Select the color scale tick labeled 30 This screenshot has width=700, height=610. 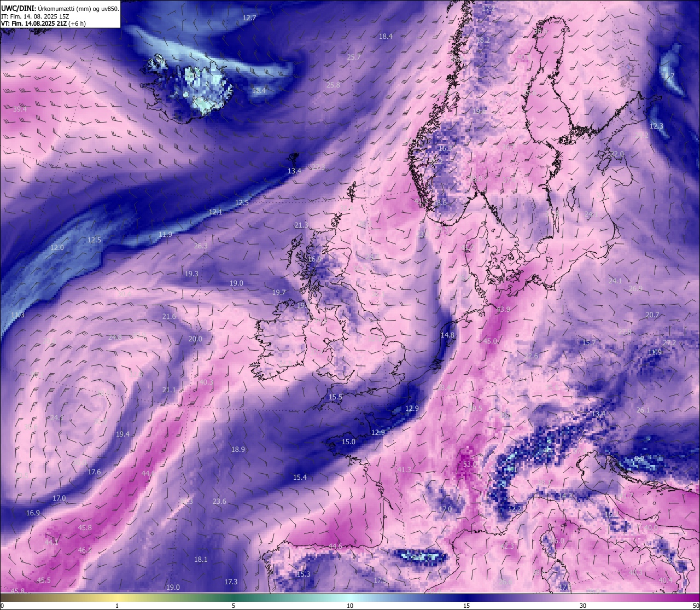(583, 606)
